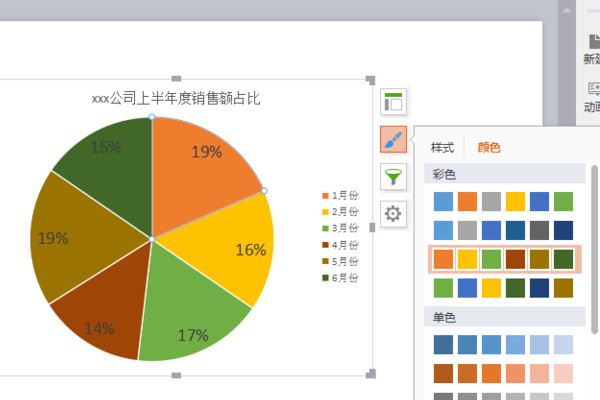Click the color panel vertical scrollbar
Image resolution: width=600 pixels, height=400 pixels.
[x=595, y=250]
